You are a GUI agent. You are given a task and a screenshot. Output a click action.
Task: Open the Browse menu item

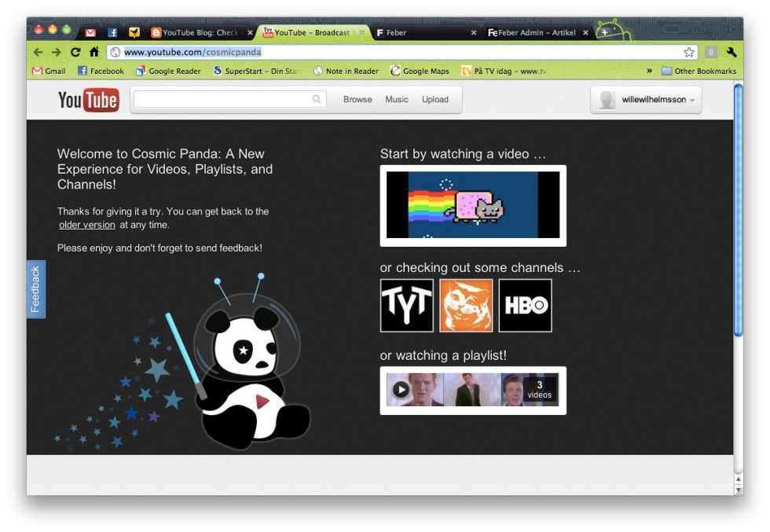357,100
